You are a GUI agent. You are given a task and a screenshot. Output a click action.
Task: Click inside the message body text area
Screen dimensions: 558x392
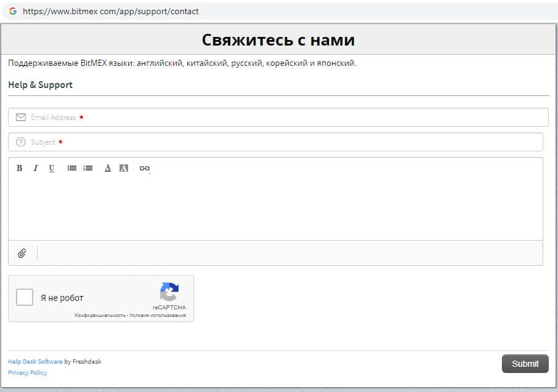(x=275, y=207)
